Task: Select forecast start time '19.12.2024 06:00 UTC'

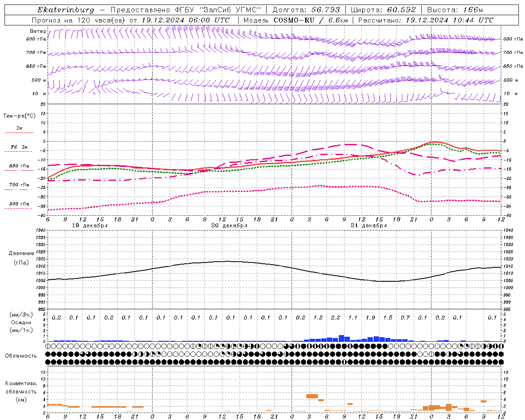Action: (185, 20)
